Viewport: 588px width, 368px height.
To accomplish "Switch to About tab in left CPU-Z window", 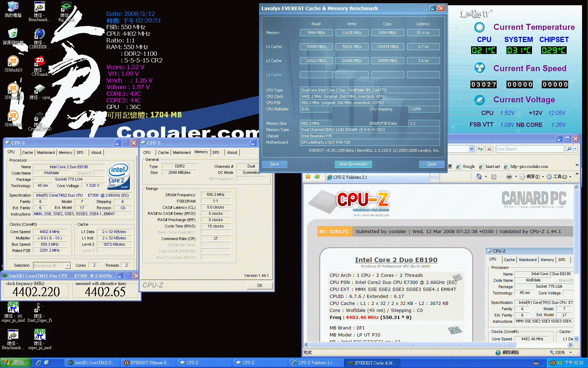I will pos(96,152).
